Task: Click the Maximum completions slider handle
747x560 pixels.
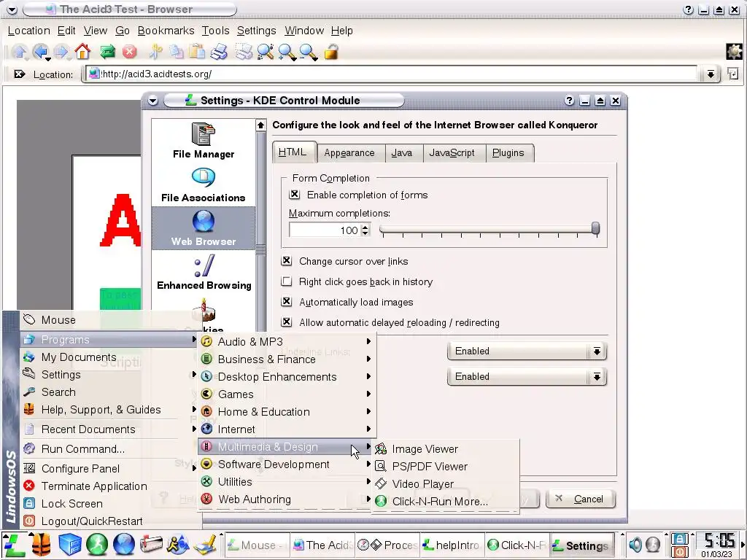Action: click(595, 228)
